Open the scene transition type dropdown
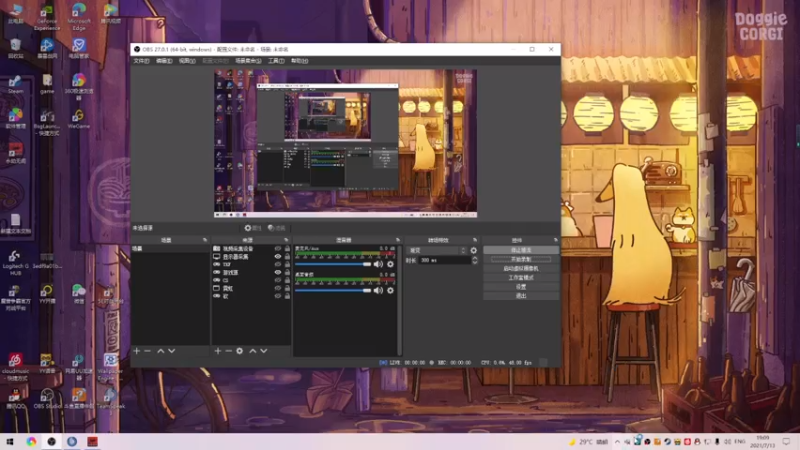Screen dimensions: 800x450 436,250
